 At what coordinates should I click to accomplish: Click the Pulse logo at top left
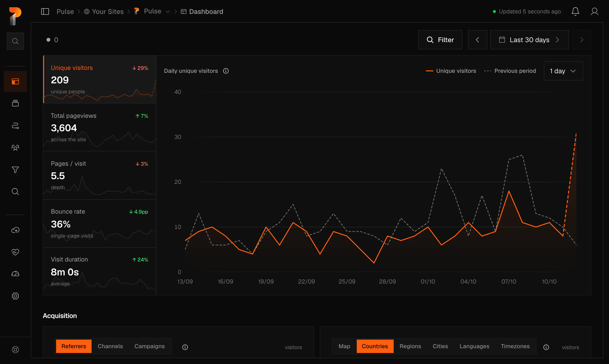point(15,16)
